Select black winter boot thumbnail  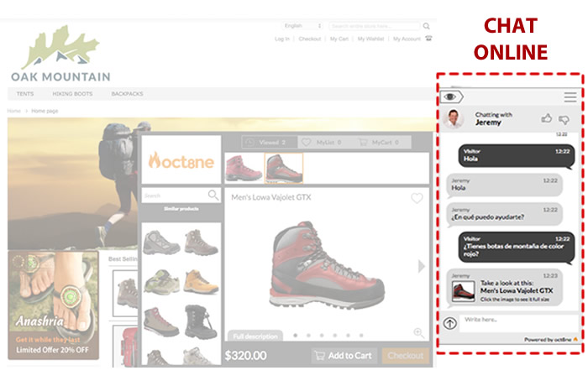coord(201,321)
